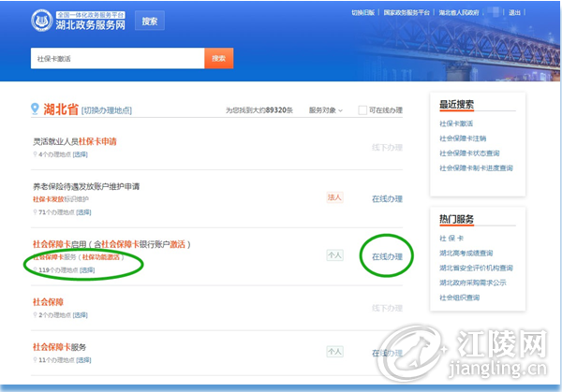Select 社会保障卡注销 under 最近搜索
This screenshot has height=392, width=562.
(x=463, y=138)
